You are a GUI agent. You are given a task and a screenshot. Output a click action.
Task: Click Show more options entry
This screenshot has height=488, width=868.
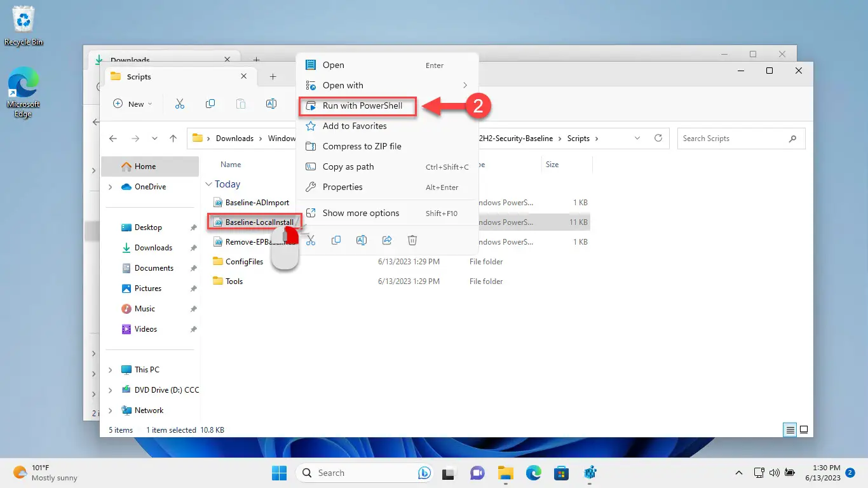coord(387,213)
